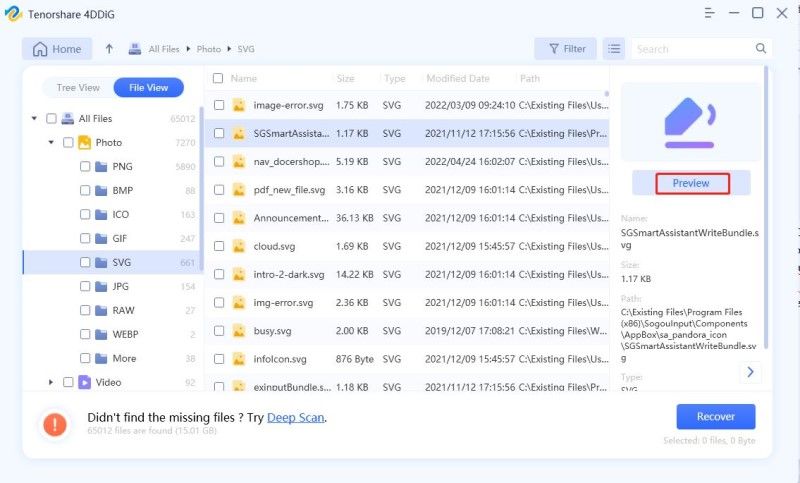Click the Search input field
This screenshot has height=483, width=800.
coord(693,49)
